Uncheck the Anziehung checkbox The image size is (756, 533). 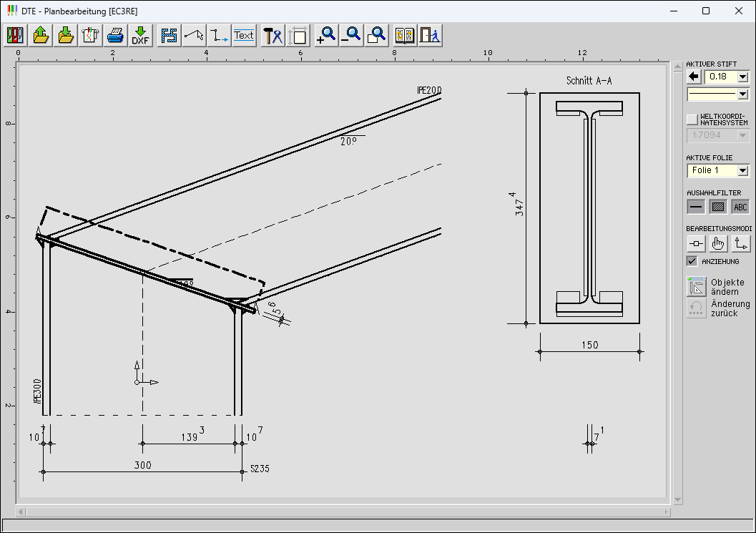click(x=692, y=261)
